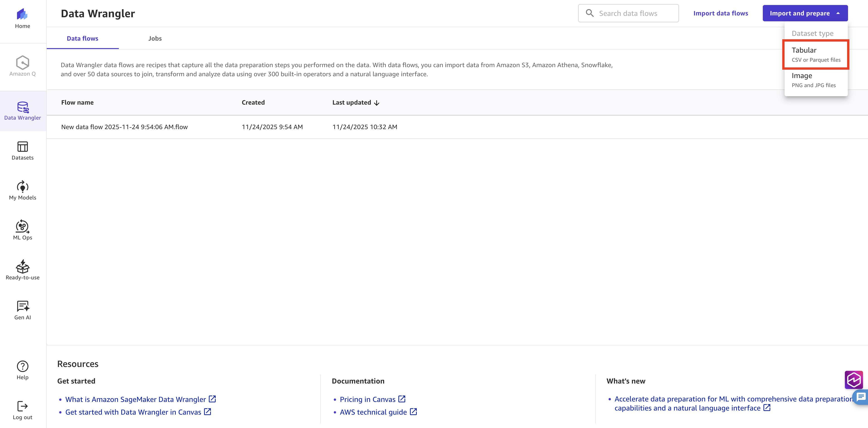Focus the Search data flows field
The width and height of the screenshot is (868, 428).
pos(628,13)
